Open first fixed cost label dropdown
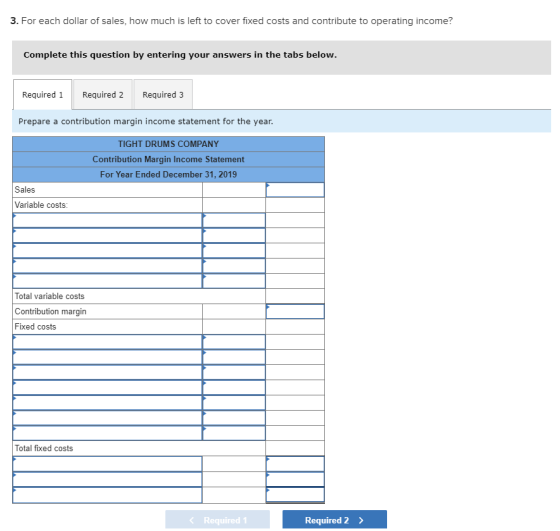This screenshot has height=531, width=560. tap(107, 342)
